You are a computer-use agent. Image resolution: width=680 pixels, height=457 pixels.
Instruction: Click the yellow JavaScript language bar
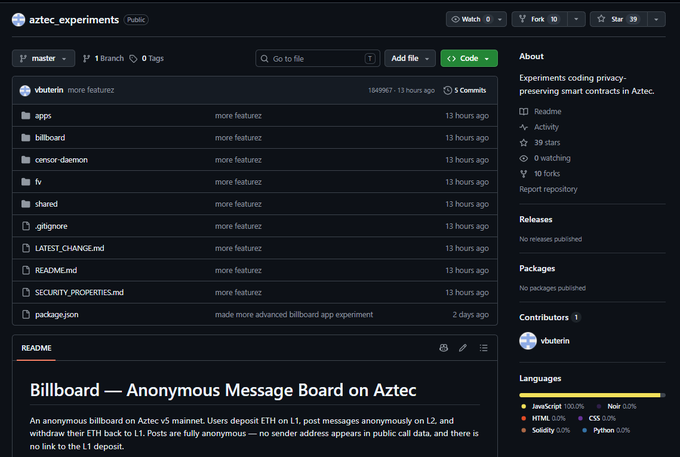[x=589, y=395]
